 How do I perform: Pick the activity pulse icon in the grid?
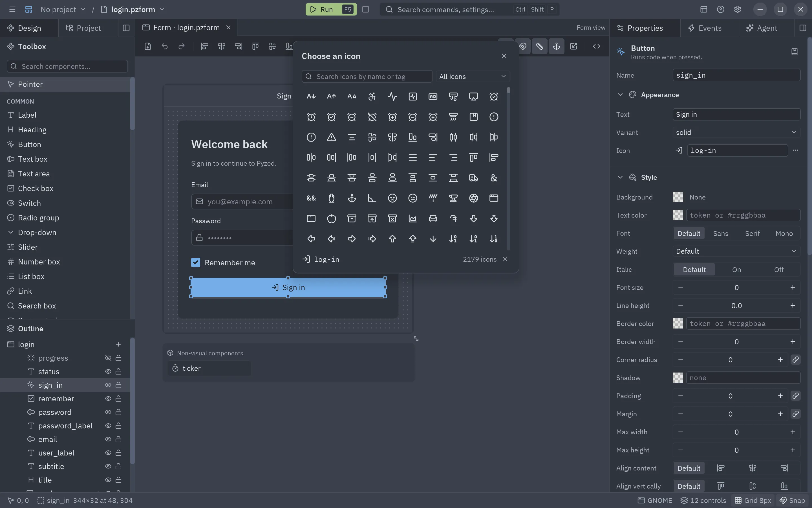[392, 97]
